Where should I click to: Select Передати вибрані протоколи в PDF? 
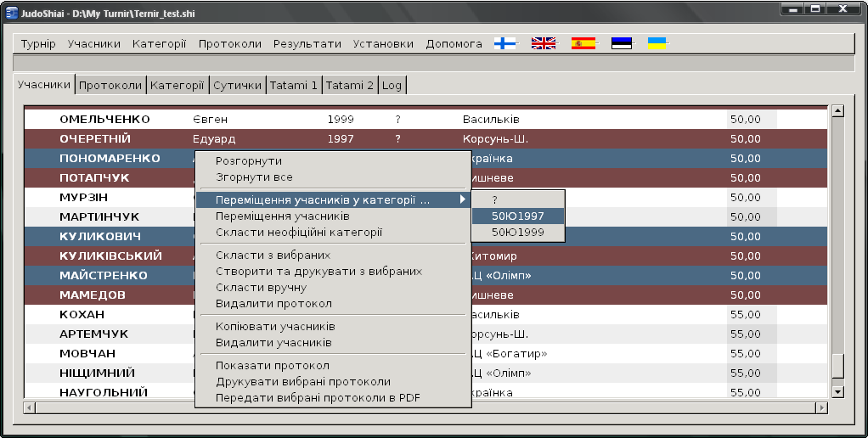(318, 397)
